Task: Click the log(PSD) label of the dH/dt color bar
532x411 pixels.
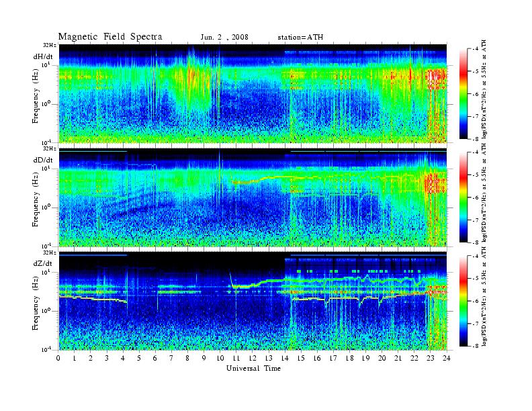Action: pos(484,89)
